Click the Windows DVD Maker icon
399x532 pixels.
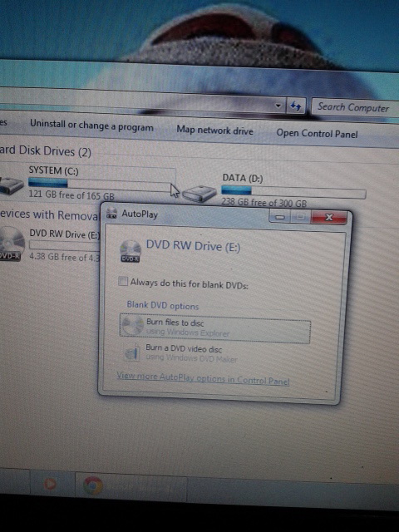coord(132,352)
